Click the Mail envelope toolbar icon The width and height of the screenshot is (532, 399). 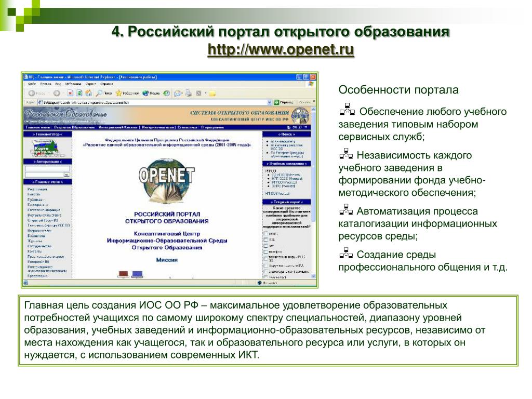177,93
